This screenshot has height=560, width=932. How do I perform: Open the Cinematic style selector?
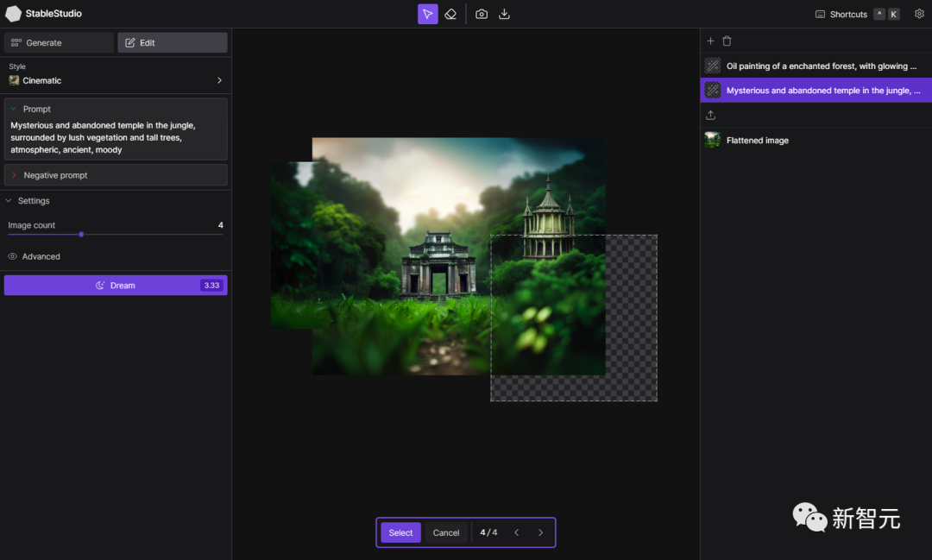(x=116, y=80)
